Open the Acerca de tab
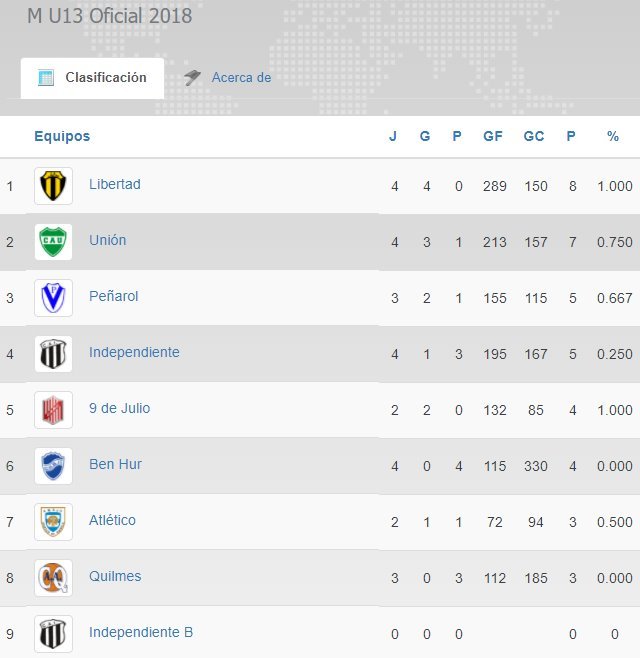The image size is (640, 658). tap(241, 78)
